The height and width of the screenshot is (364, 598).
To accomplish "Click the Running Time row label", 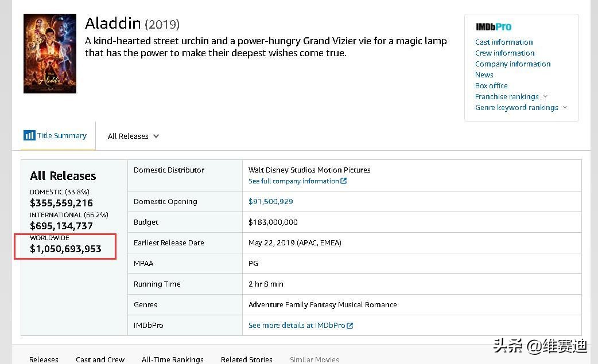I will pos(157,284).
